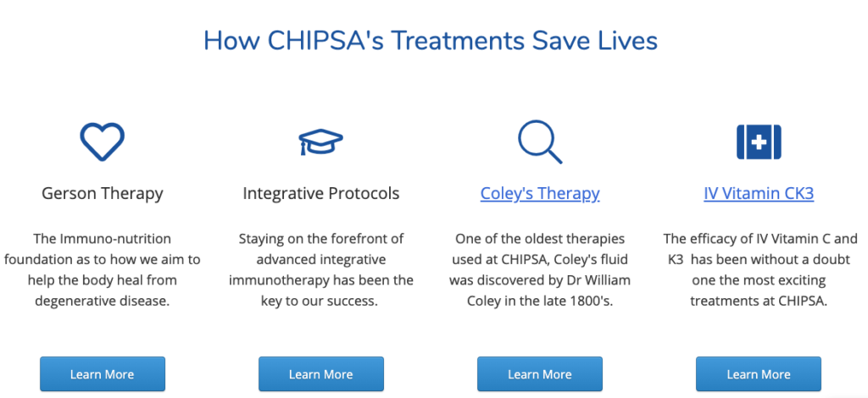
Task: Click the How CHIPSA's Treatments Save Lives title
Action: 430,41
